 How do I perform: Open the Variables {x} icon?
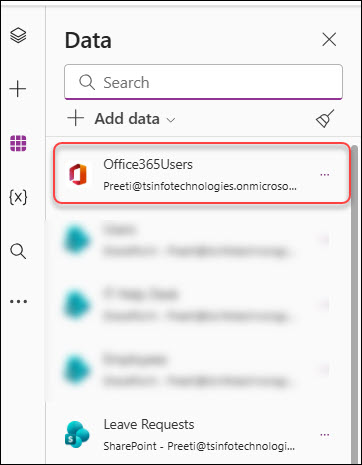tap(18, 197)
